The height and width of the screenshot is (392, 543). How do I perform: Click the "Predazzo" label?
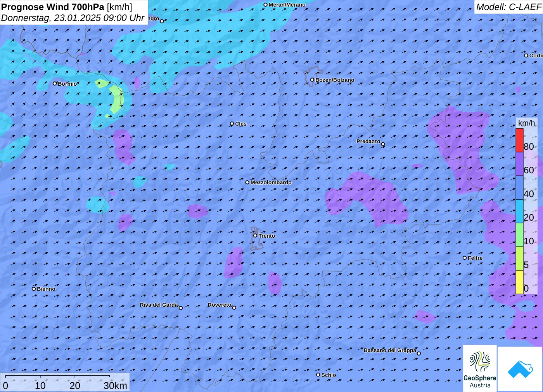368,141
